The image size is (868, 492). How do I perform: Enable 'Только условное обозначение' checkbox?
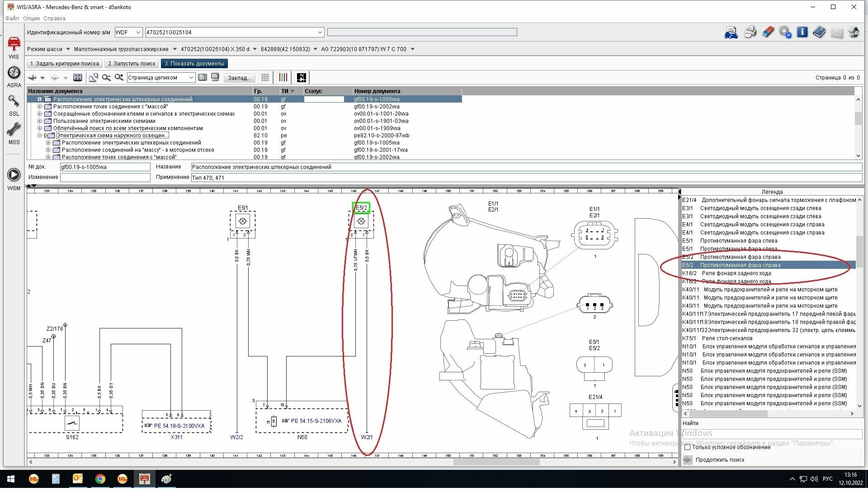(x=688, y=447)
